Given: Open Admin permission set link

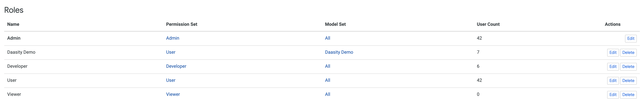Looking at the screenshot, I should pos(173,38).
